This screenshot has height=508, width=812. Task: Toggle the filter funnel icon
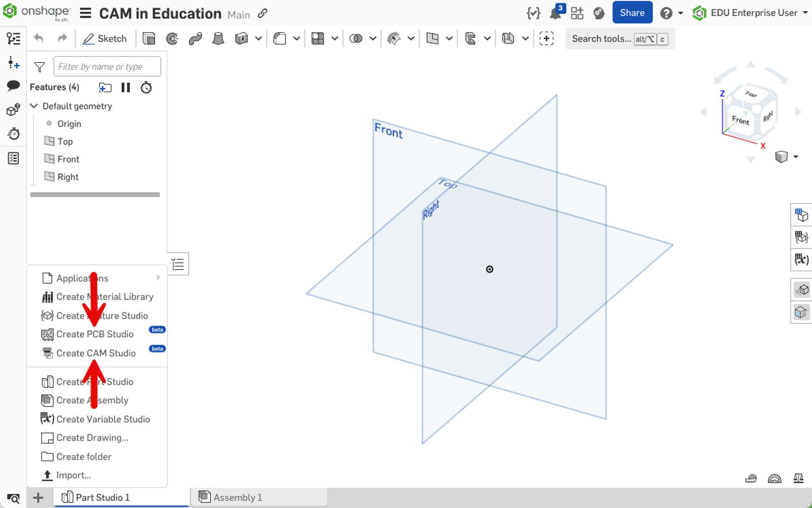click(x=39, y=66)
